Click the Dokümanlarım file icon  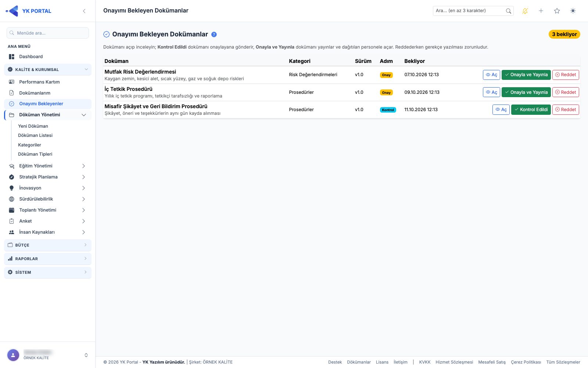pyautogui.click(x=11, y=93)
